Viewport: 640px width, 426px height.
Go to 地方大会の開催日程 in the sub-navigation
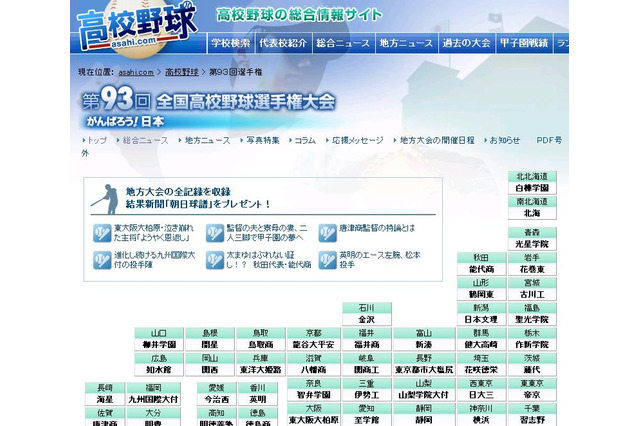pos(437,140)
